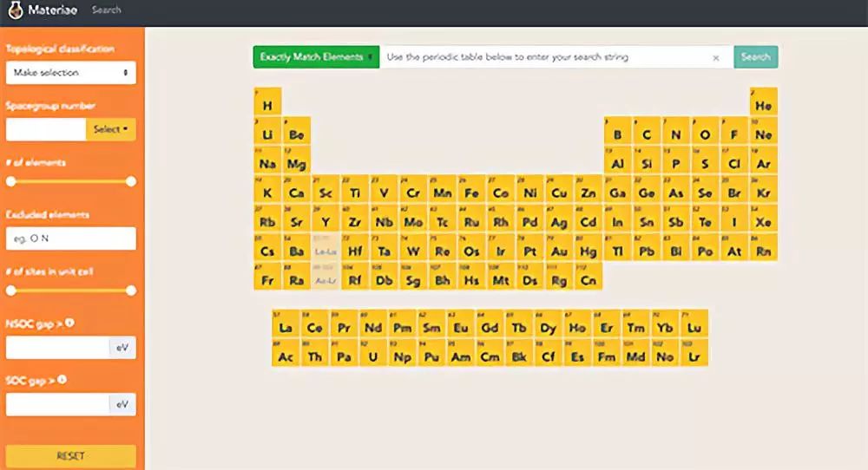Click the NSOC gap eV input field
Viewport: 868px width, 470px height.
coord(57,347)
